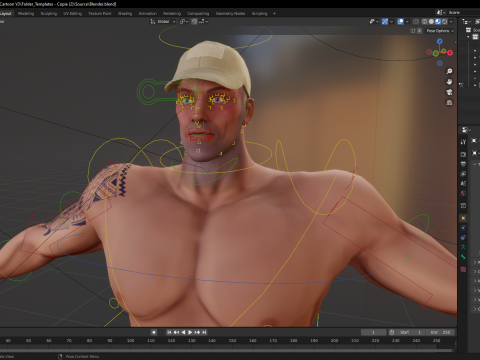480x360 pixels.
Task: Click the blue Z axis gizmo handle
Action: pos(440,41)
